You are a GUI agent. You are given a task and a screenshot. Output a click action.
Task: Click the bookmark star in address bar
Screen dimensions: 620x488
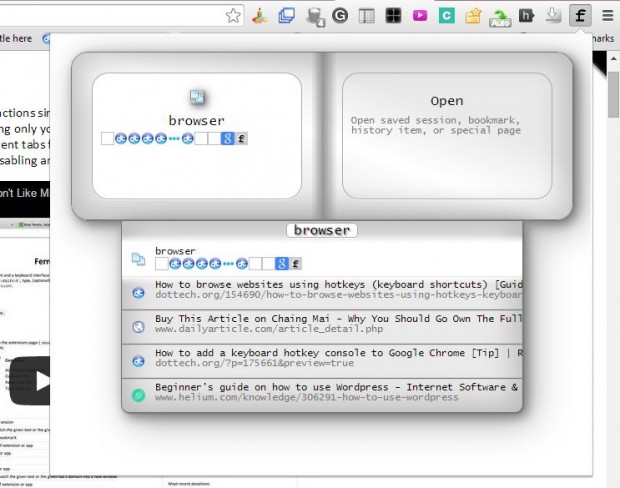coord(233,15)
